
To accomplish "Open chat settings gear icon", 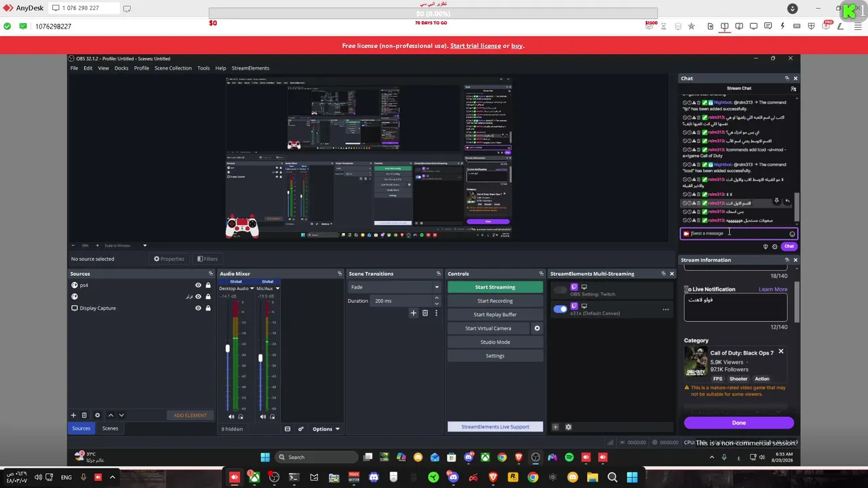I will (x=775, y=247).
